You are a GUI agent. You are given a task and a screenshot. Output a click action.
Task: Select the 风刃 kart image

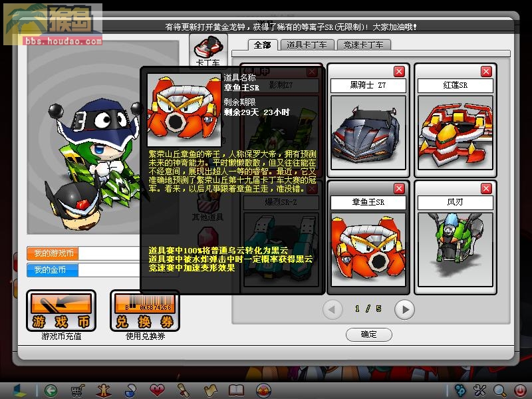[456, 250]
